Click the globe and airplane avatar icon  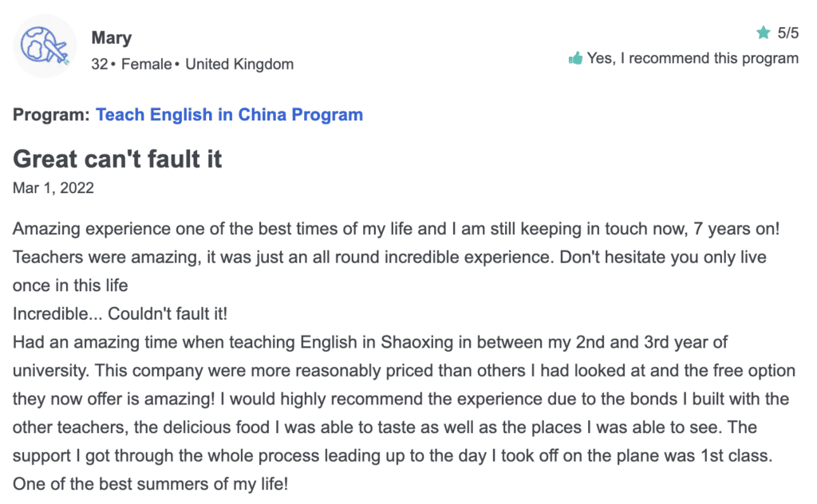[45, 46]
